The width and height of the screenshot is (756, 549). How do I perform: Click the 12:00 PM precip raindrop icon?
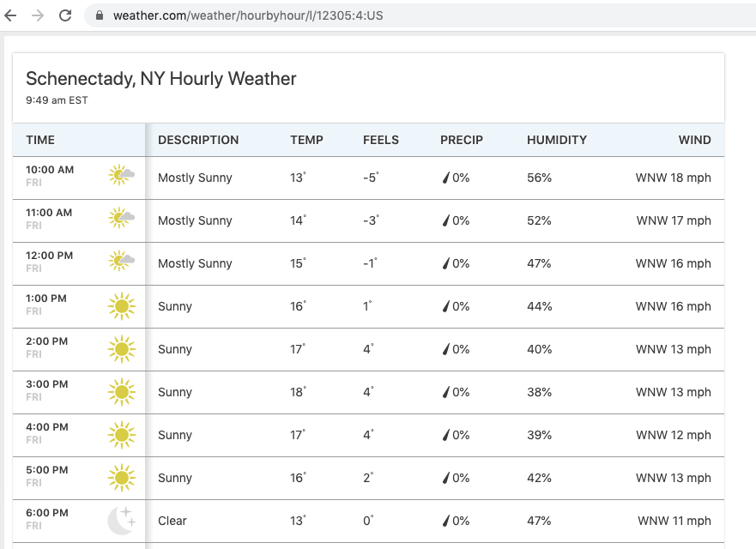(x=445, y=263)
